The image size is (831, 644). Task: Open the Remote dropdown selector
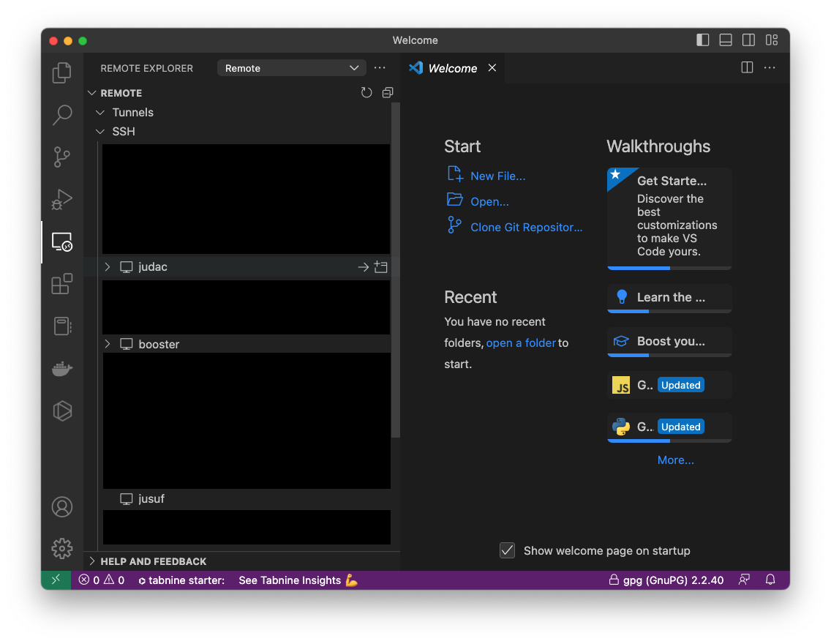[x=291, y=68]
